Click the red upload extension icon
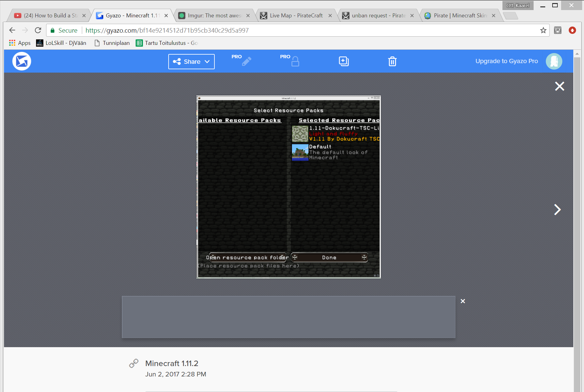584x392 pixels. [x=572, y=31]
